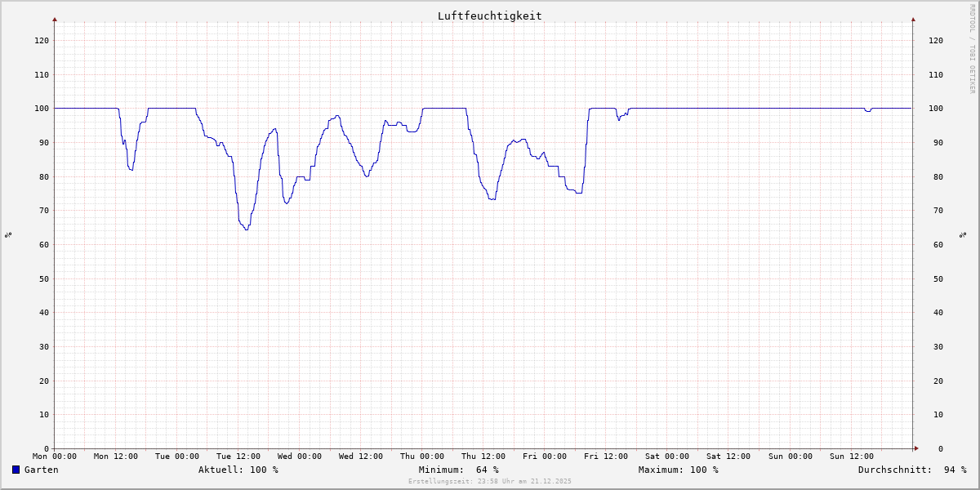Select the "Garten" legend label
This screenshot has height=490, width=980.
coord(42,470)
